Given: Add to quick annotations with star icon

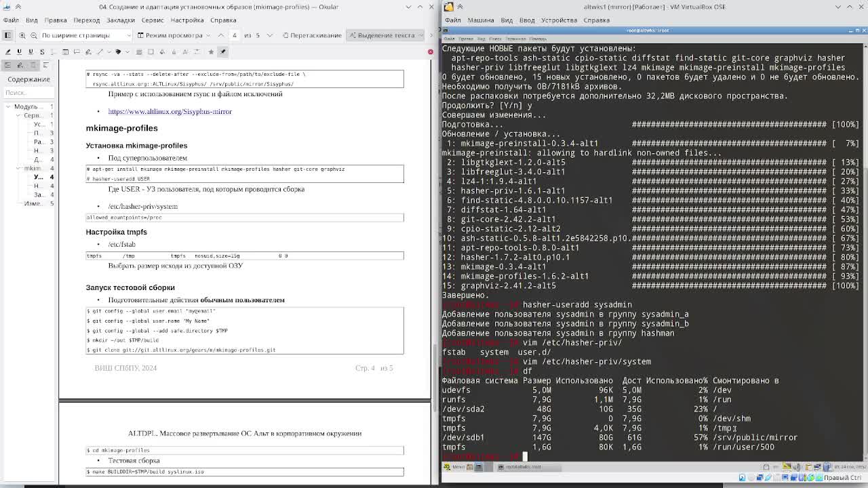Looking at the screenshot, I should (x=211, y=52).
